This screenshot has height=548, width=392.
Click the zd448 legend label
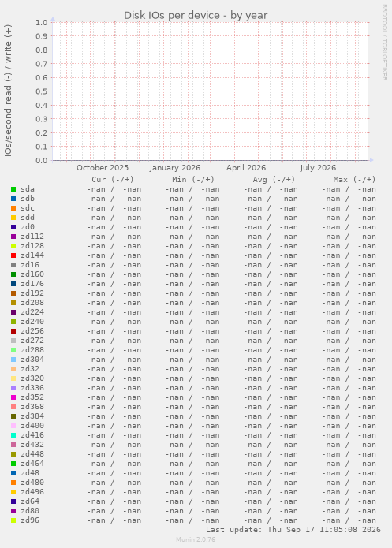pos(32,454)
